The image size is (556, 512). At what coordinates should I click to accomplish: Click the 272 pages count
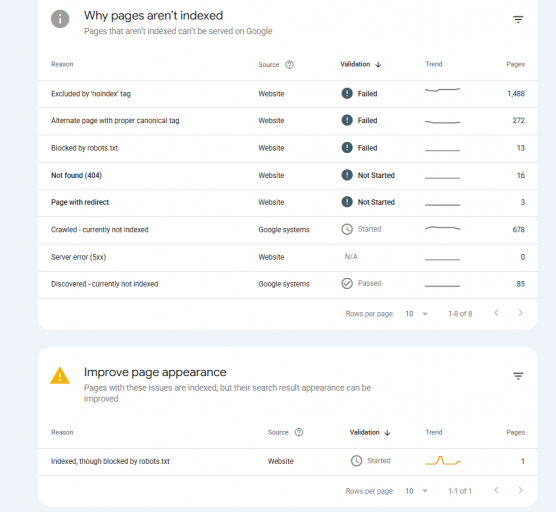click(518, 121)
